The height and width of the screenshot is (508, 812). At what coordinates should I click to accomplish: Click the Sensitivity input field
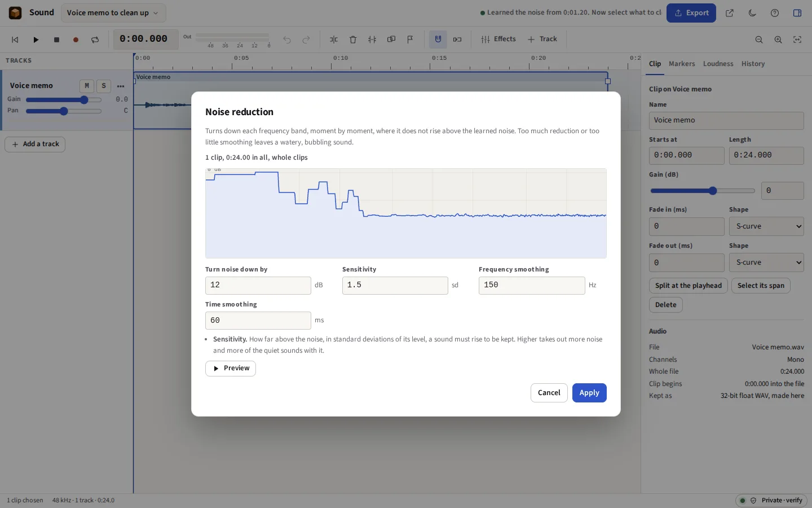point(395,286)
